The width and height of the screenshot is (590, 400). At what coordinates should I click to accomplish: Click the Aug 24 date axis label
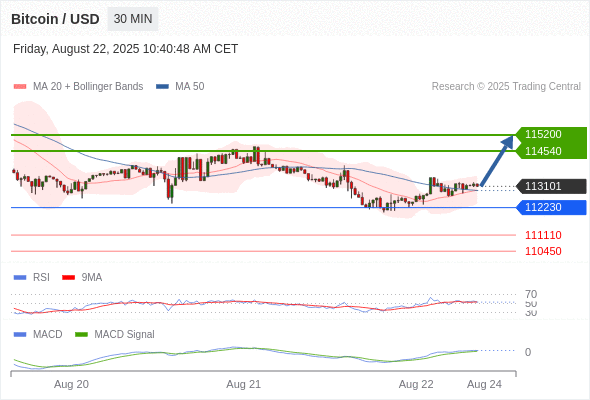pyautogui.click(x=484, y=385)
